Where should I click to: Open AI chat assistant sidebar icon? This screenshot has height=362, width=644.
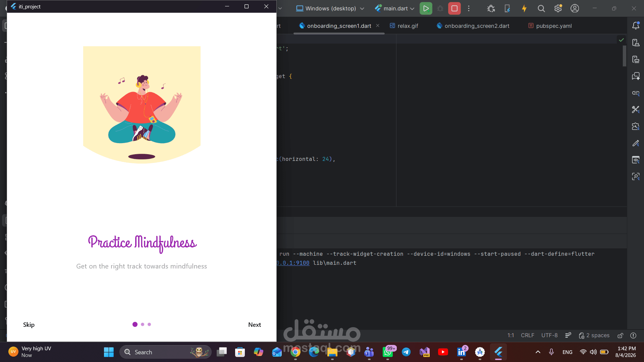click(636, 76)
